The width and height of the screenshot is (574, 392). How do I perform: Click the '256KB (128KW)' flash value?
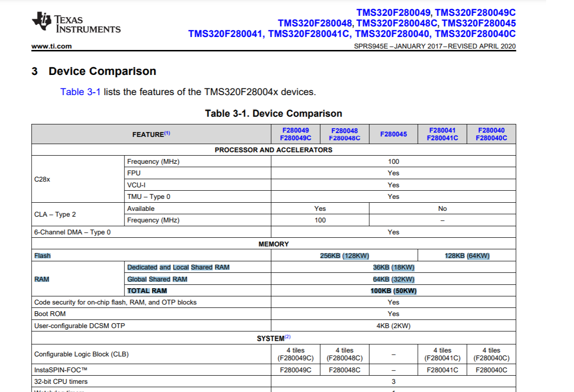coord(345,256)
